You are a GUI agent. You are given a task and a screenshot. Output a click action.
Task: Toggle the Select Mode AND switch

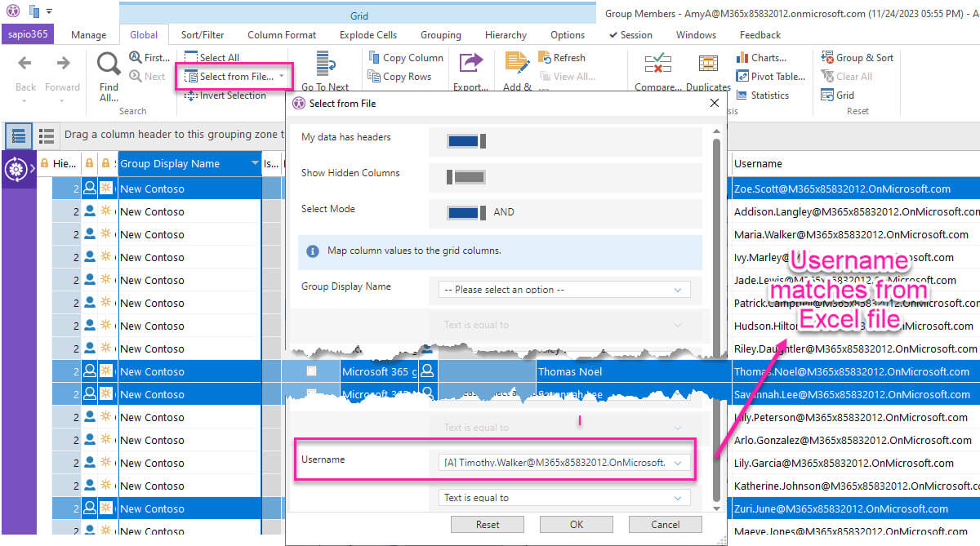(467, 212)
